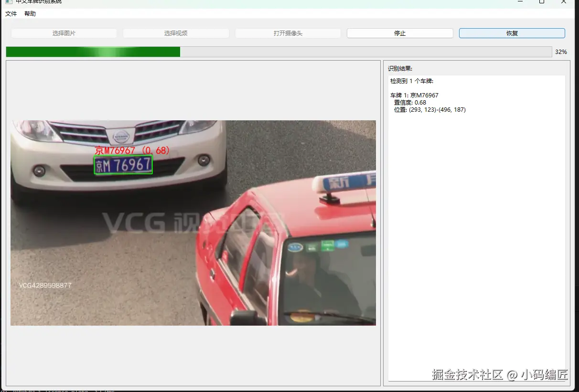
Task: Open the 文件 menu
Action: click(11, 13)
